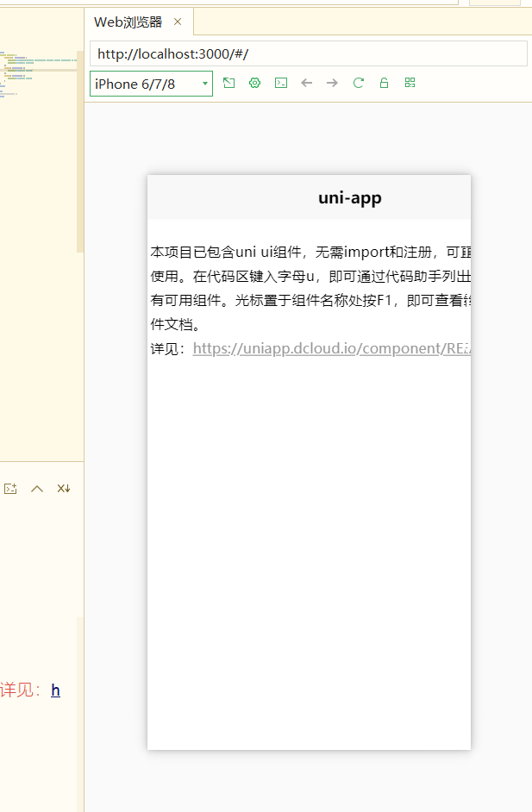The image size is (532, 812).
Task: Click the paragraph text '本项目已包含uni ui组件'
Action: pos(226,253)
